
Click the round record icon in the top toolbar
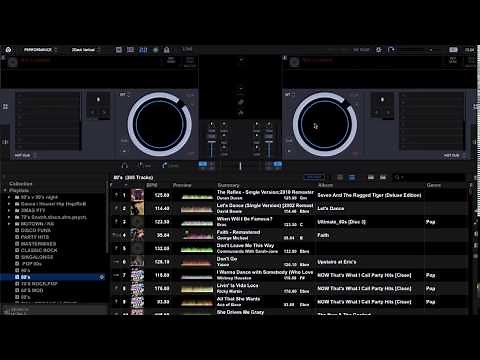[155, 50]
